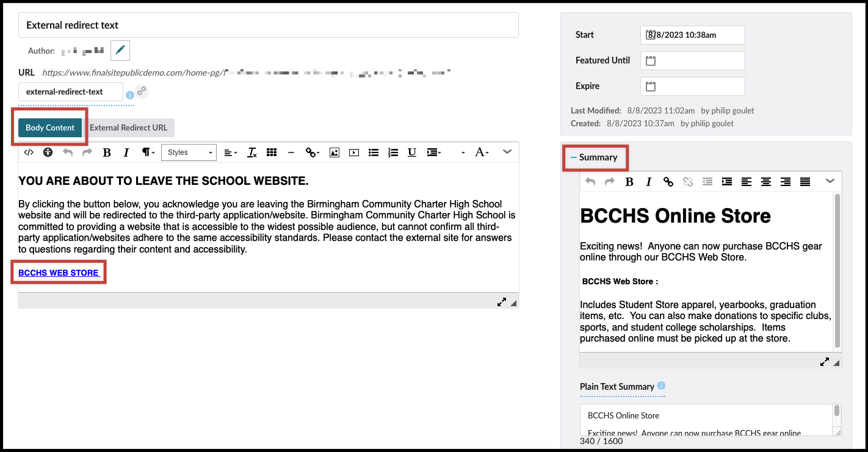The width and height of the screenshot is (868, 452).
Task: Apply italic in the body content toolbar
Action: coord(126,152)
